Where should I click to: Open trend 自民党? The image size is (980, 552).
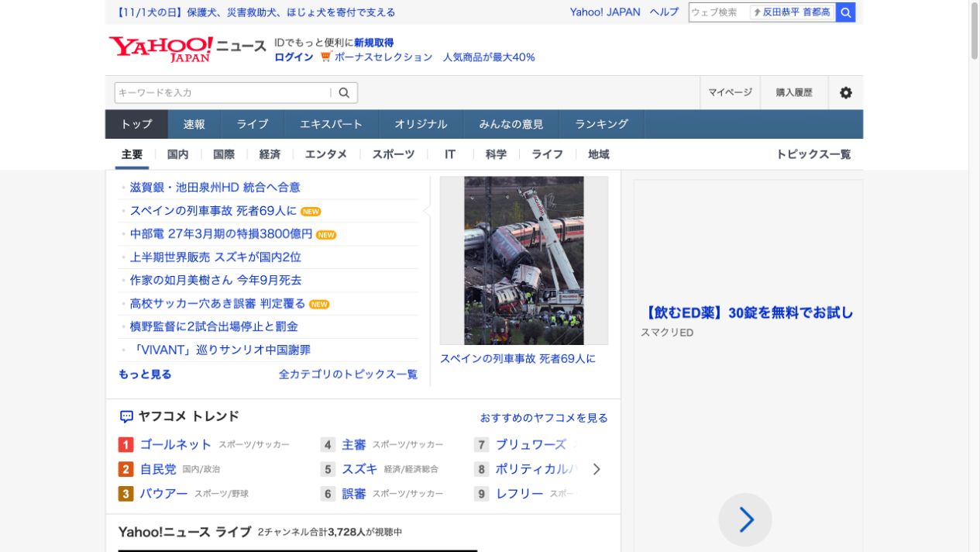[x=158, y=469]
